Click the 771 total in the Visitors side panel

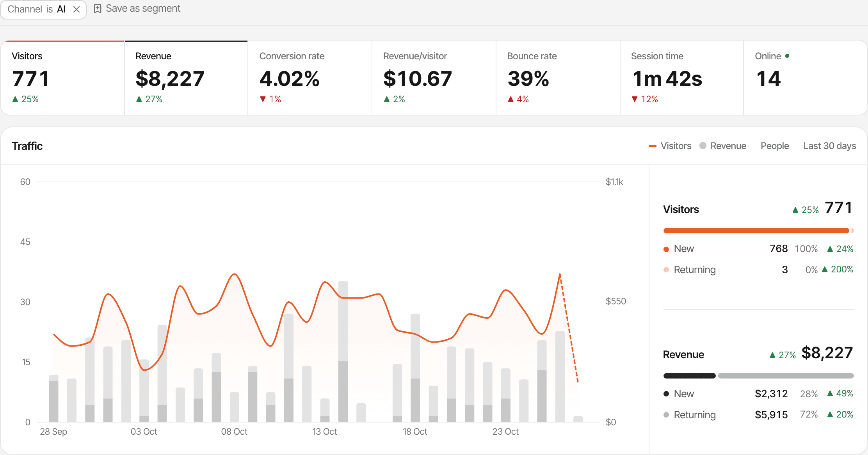coord(838,208)
